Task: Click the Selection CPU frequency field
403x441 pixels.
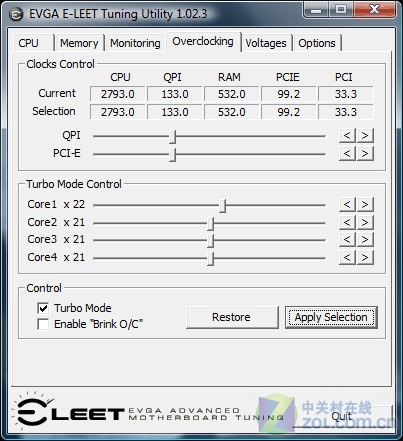Action: [x=118, y=112]
